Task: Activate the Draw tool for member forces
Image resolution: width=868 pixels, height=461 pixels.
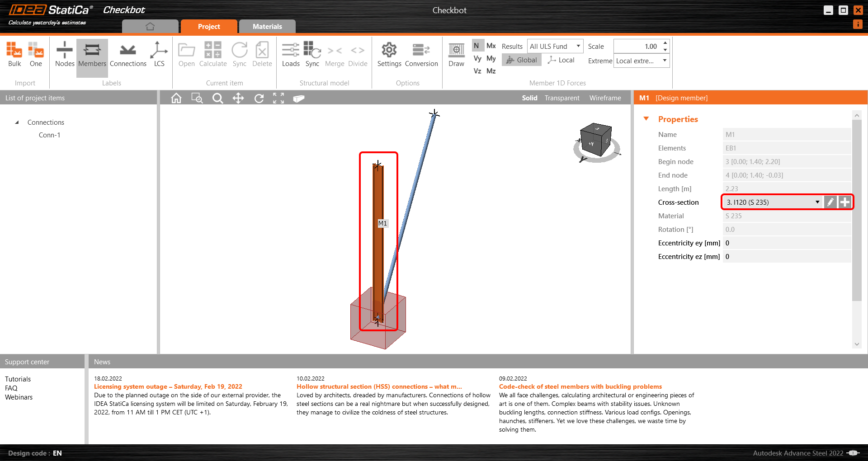Action: [x=456, y=54]
